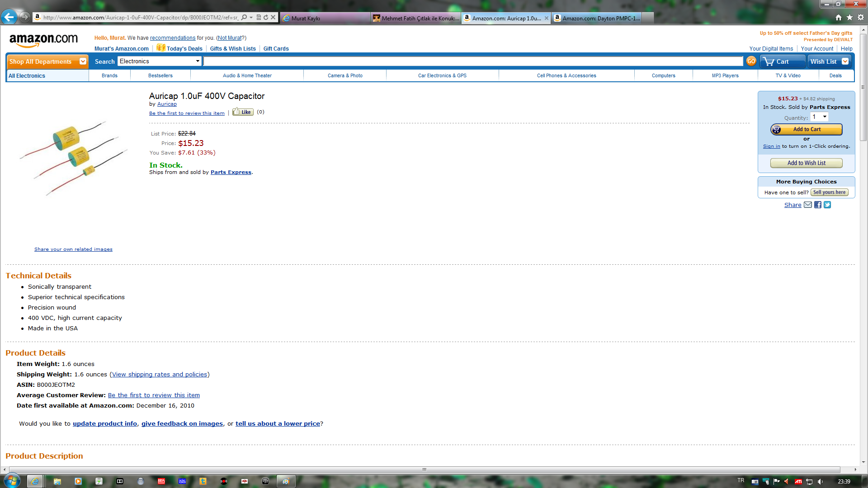Open the Parts Express seller link

coord(231,172)
